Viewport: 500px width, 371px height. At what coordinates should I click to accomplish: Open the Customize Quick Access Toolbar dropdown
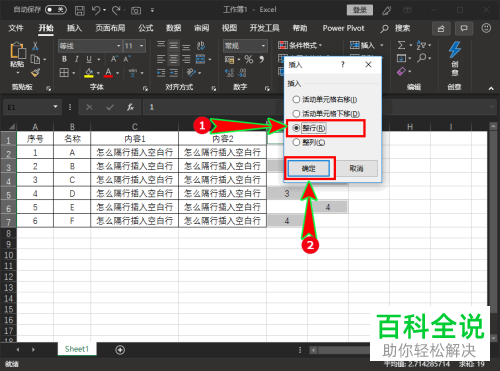click(152, 10)
